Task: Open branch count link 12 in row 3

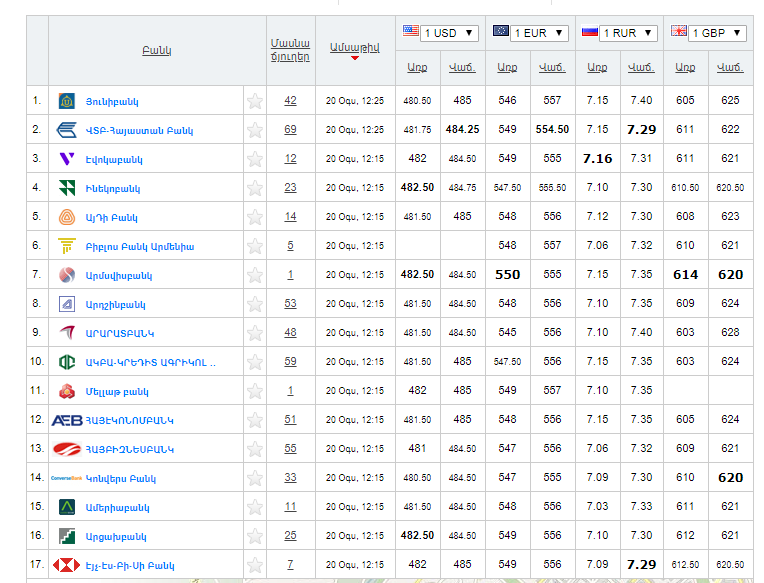Action: (290, 158)
